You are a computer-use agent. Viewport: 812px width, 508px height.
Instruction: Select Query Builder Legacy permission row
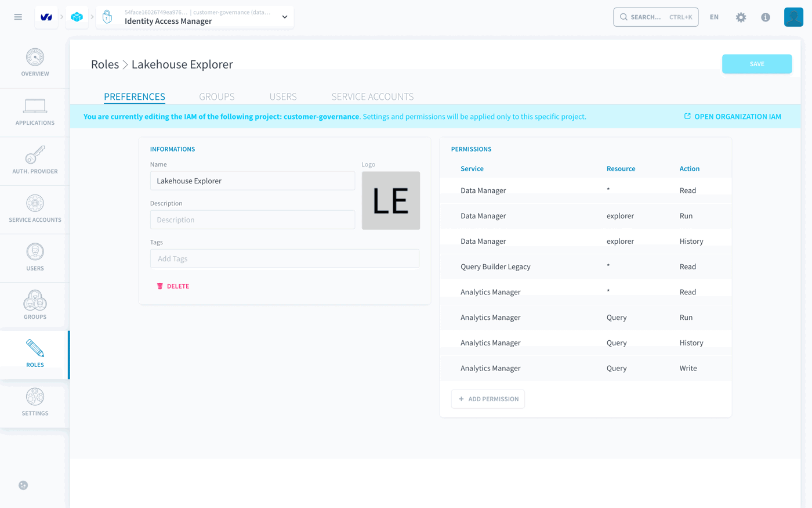[586, 266]
